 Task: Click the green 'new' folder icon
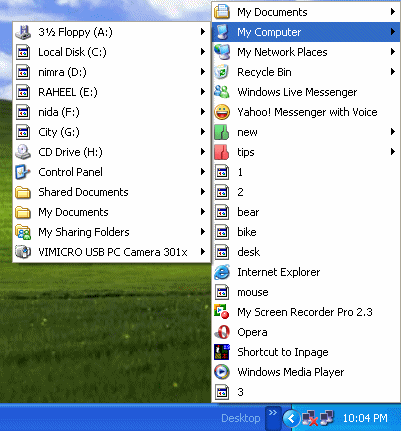point(222,132)
